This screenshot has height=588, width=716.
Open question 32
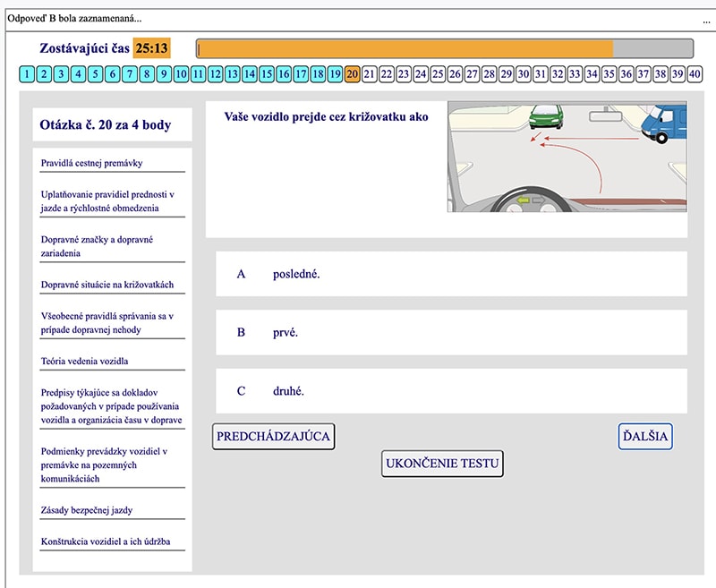click(558, 74)
